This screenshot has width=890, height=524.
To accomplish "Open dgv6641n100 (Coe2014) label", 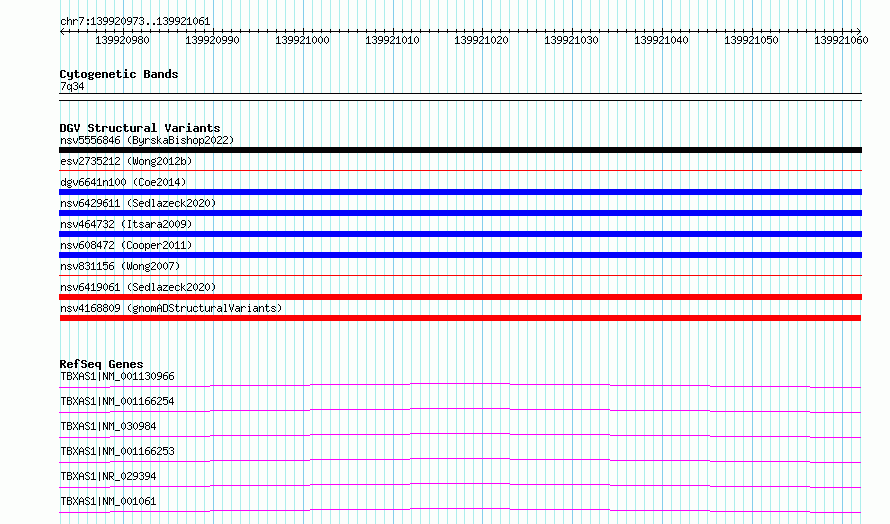I will (x=123, y=182).
